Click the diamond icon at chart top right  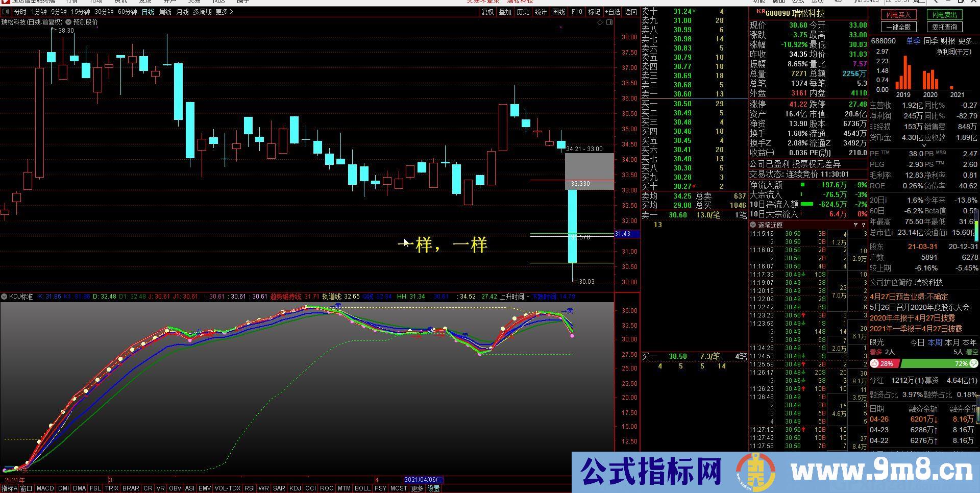600,22
